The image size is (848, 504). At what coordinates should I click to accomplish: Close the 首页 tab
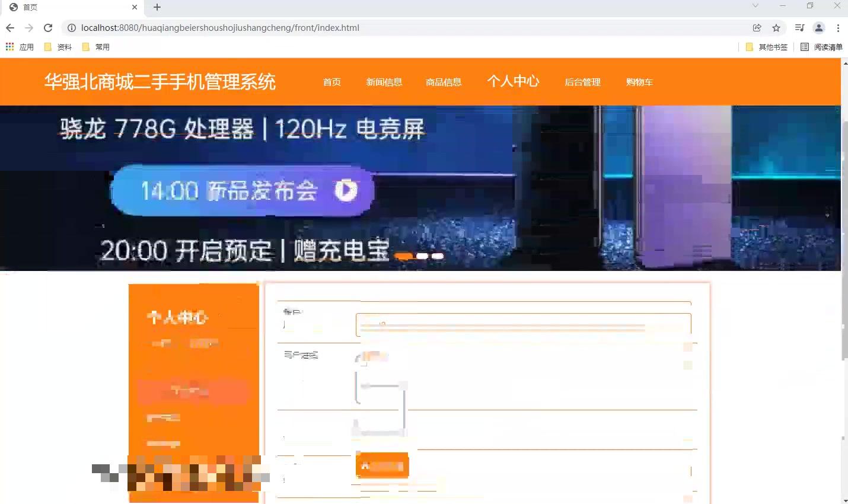pos(135,7)
